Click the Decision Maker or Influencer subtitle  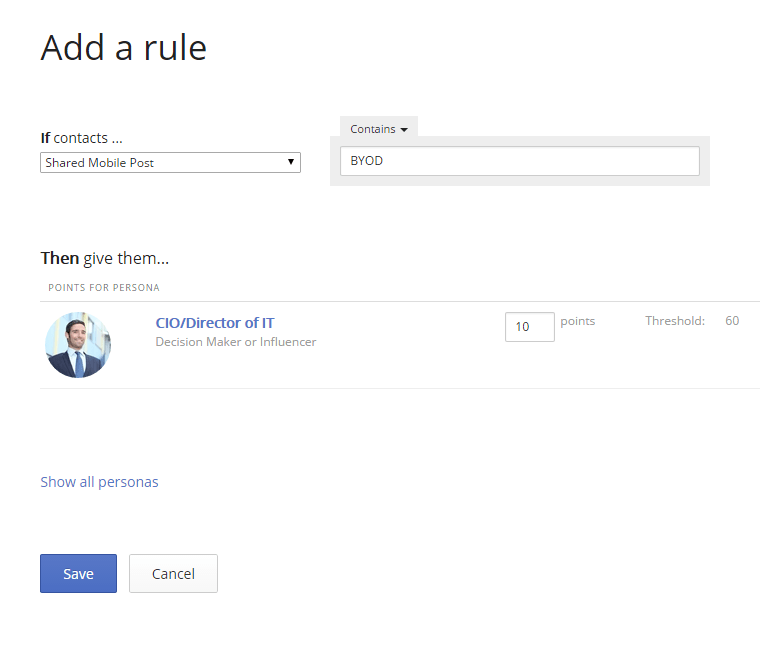(x=236, y=342)
